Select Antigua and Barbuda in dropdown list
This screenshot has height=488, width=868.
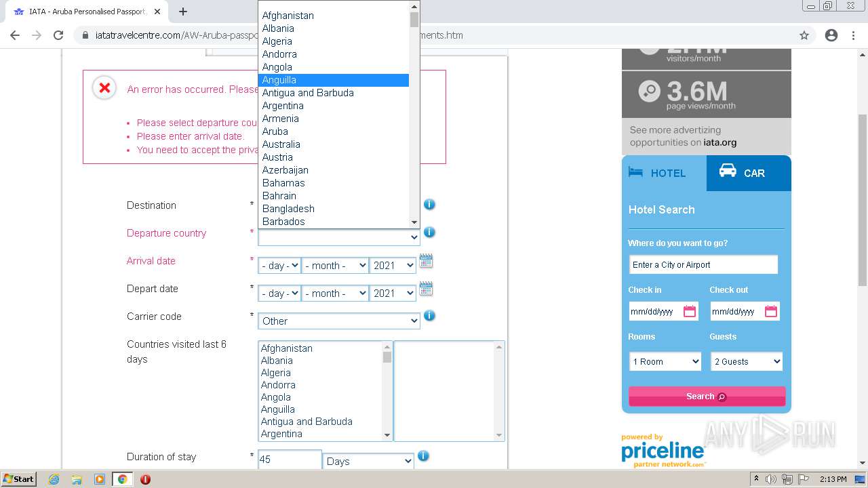[x=334, y=93]
